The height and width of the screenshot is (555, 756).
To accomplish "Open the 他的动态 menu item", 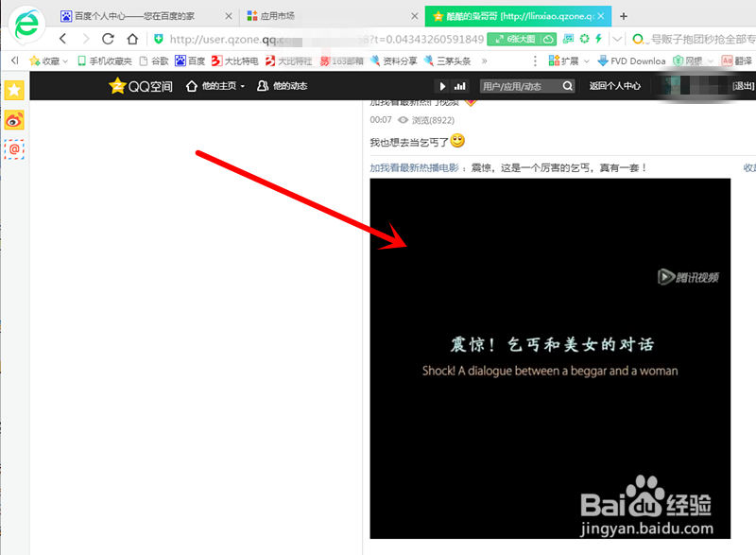I will coord(282,86).
